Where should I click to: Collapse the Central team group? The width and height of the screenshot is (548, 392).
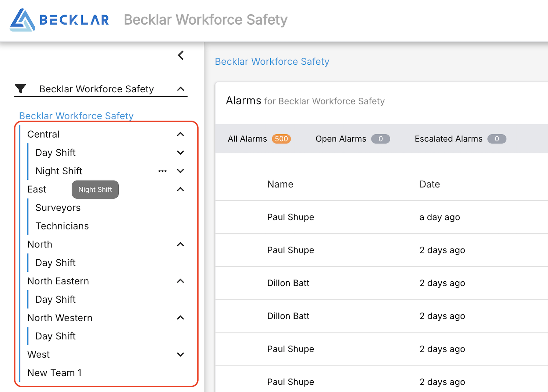[181, 134]
